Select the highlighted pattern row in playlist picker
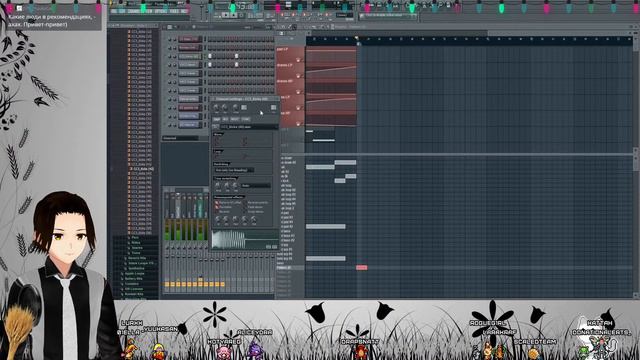Image resolution: width=640 pixels, height=360 pixels. [x=290, y=268]
